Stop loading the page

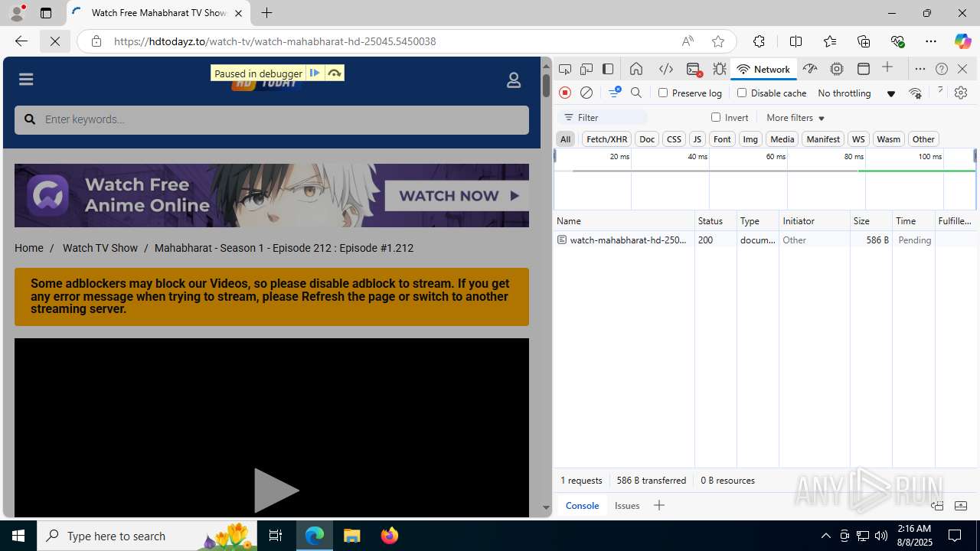point(55,41)
